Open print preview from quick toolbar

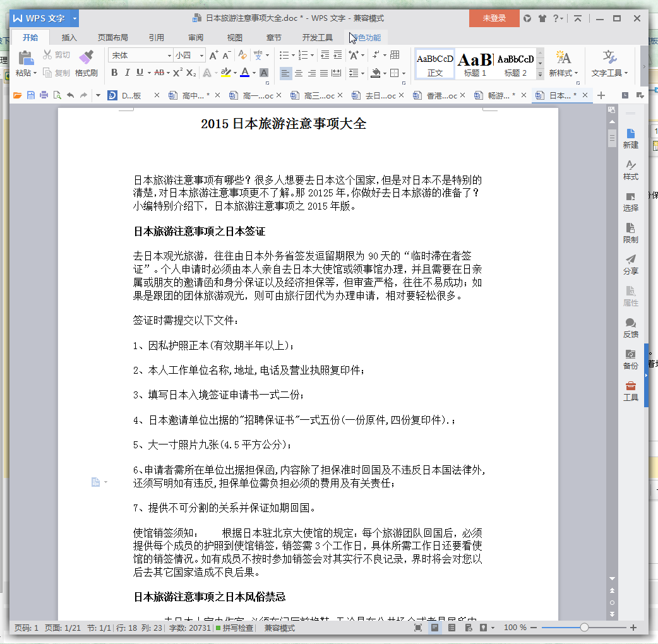[57, 95]
